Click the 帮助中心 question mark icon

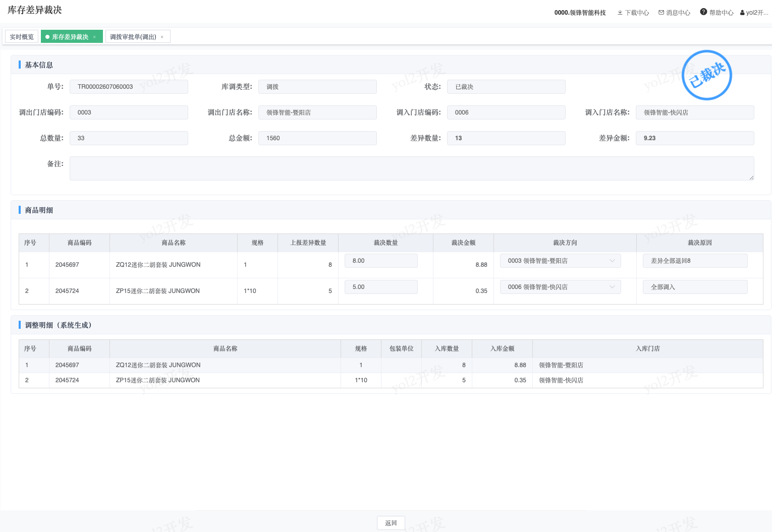click(x=703, y=12)
